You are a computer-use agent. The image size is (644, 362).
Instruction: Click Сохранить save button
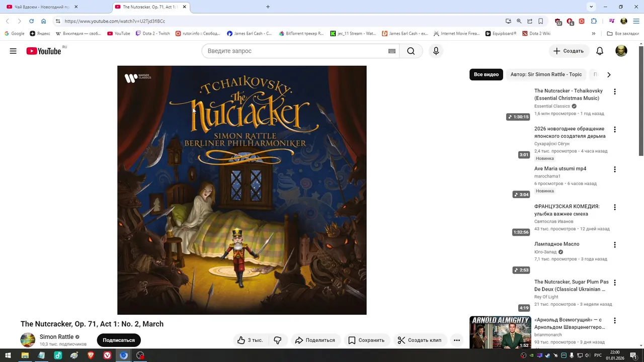(366, 340)
